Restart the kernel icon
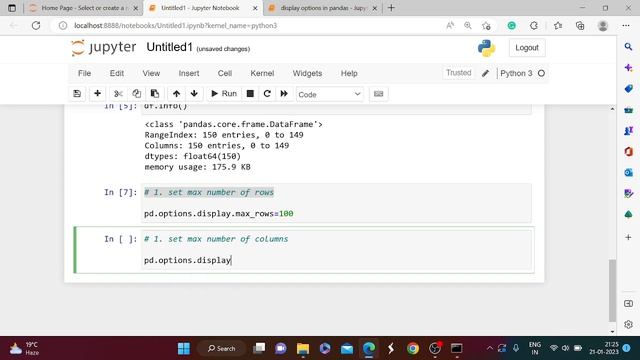 pyautogui.click(x=267, y=93)
